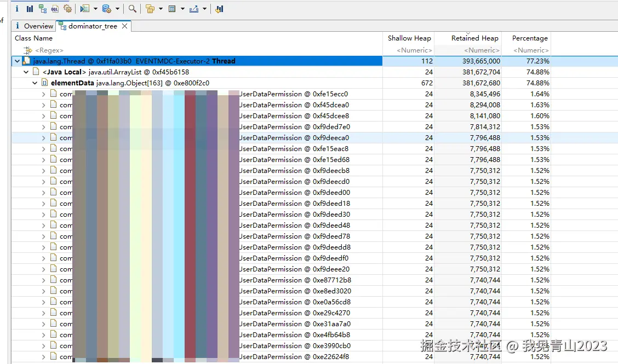Click magnifier to find object by address
This screenshot has width=618, height=364.
point(133,9)
